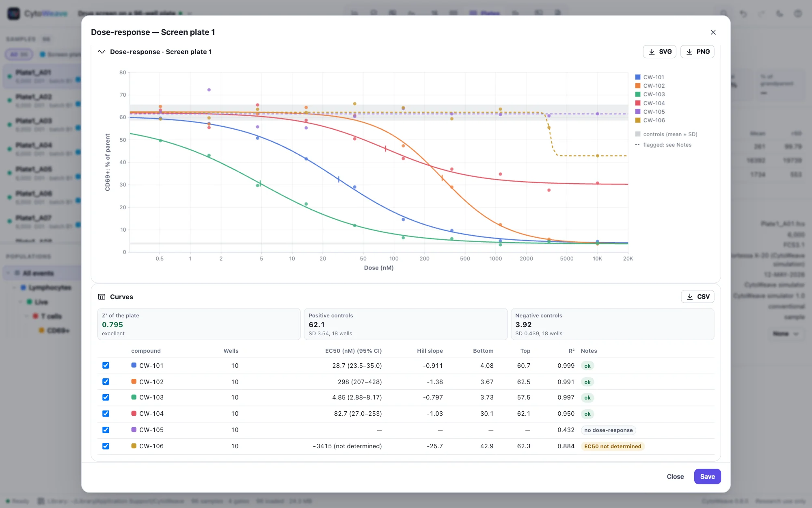Click the Negative controls 3.92 value
812x508 pixels.
pyautogui.click(x=523, y=325)
